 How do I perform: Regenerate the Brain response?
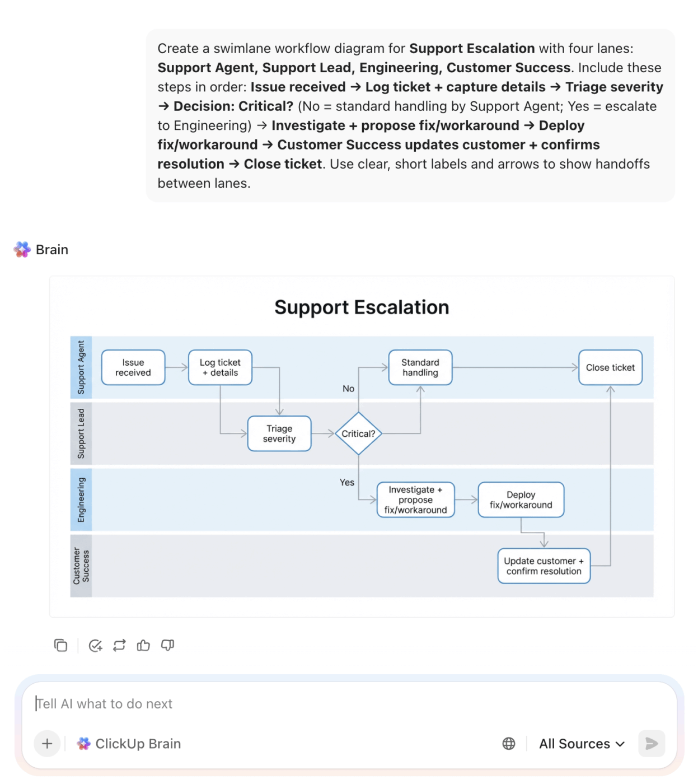pos(119,645)
